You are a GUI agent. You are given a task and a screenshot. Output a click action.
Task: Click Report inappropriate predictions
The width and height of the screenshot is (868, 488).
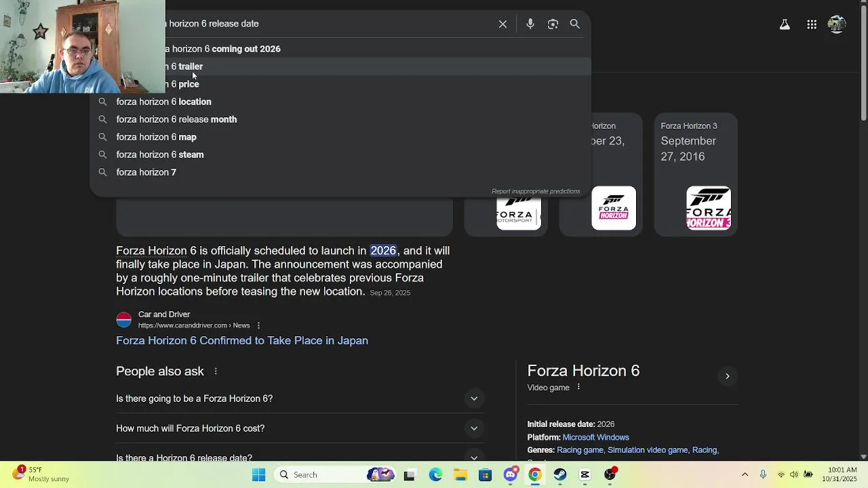coord(536,191)
